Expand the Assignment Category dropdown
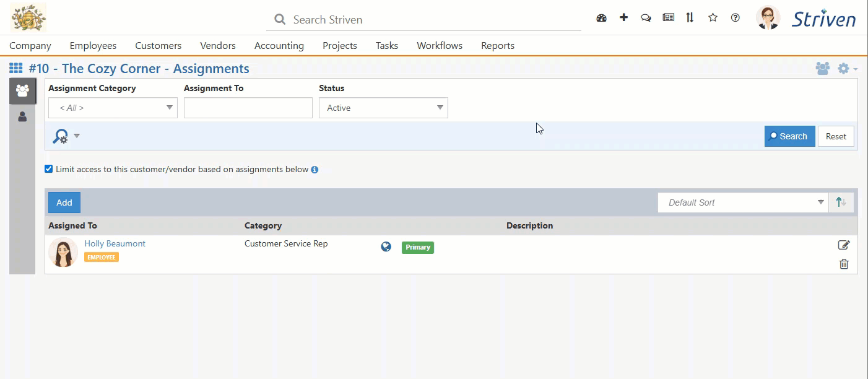868x379 pixels. click(x=112, y=108)
